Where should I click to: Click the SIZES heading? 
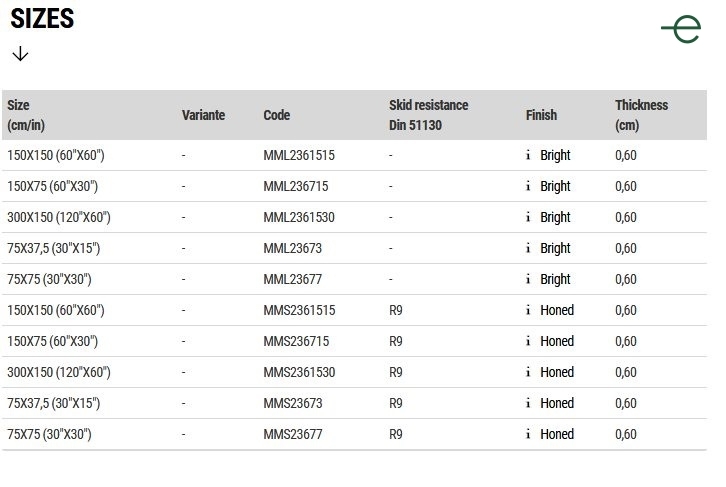(42, 19)
